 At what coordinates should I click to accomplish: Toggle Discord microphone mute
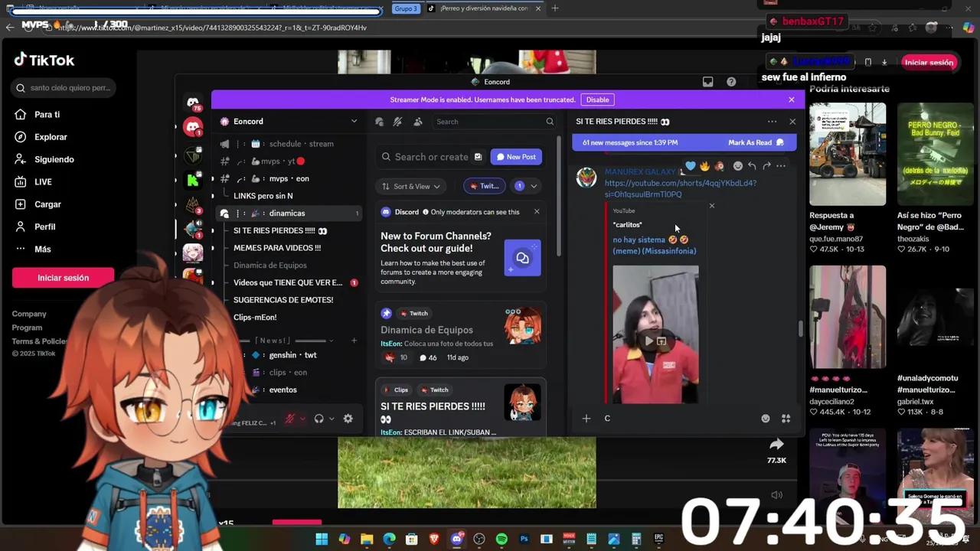289,419
